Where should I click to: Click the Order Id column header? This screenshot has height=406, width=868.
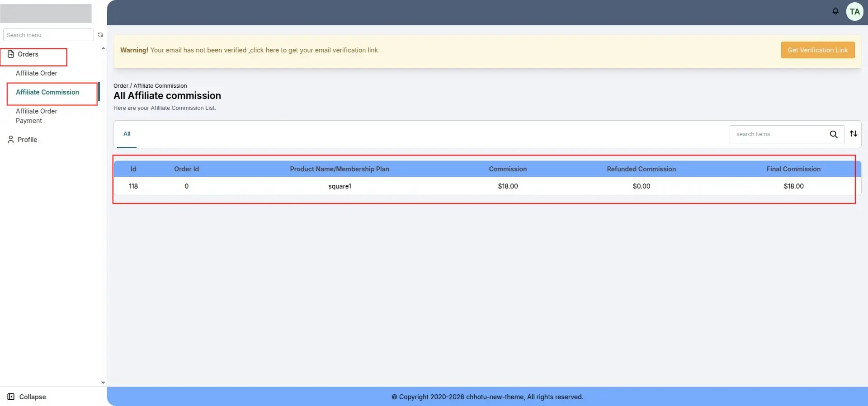(186, 169)
